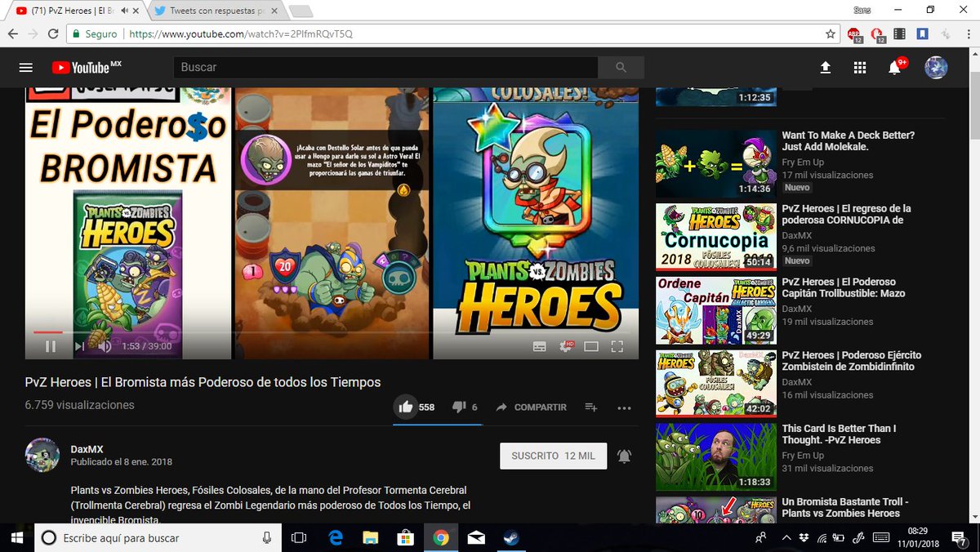Open the Chrome three-dot menu

click(968, 34)
